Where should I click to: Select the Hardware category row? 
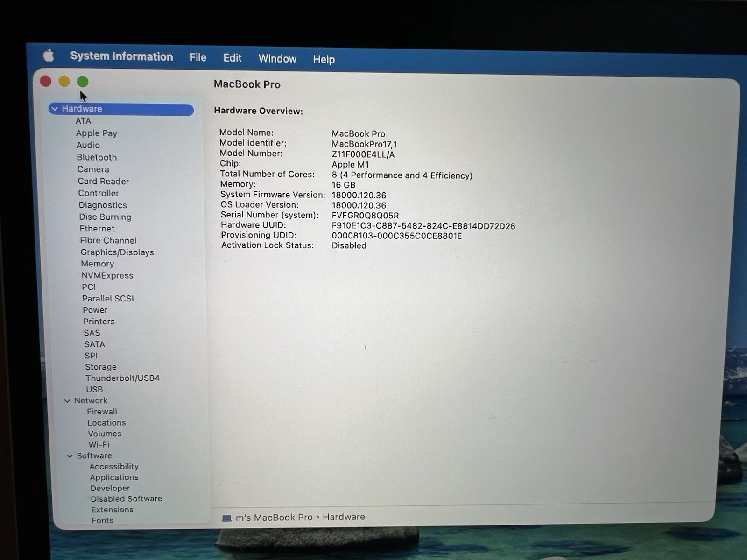click(121, 109)
